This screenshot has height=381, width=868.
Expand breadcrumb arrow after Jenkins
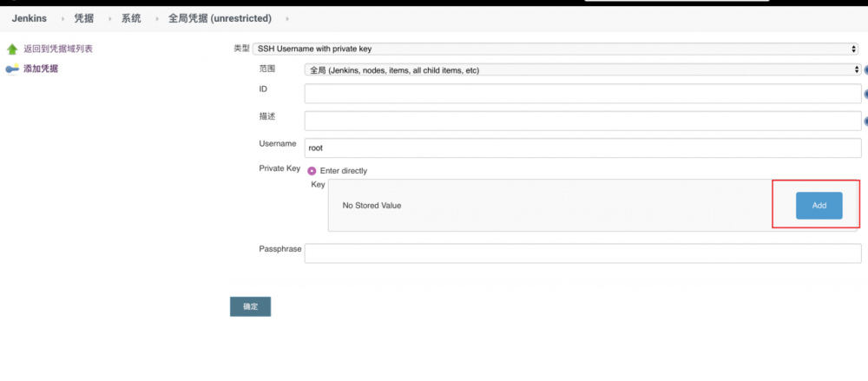point(63,19)
